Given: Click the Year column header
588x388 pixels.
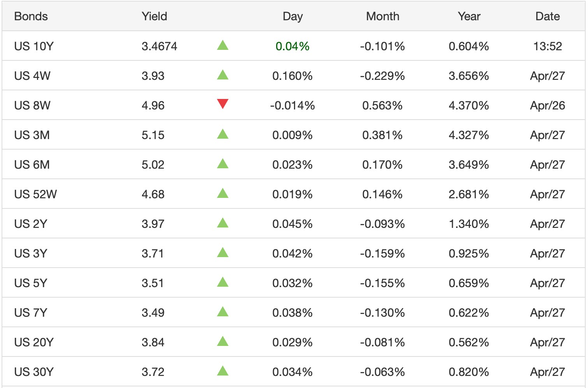Looking at the screenshot, I should tap(469, 16).
